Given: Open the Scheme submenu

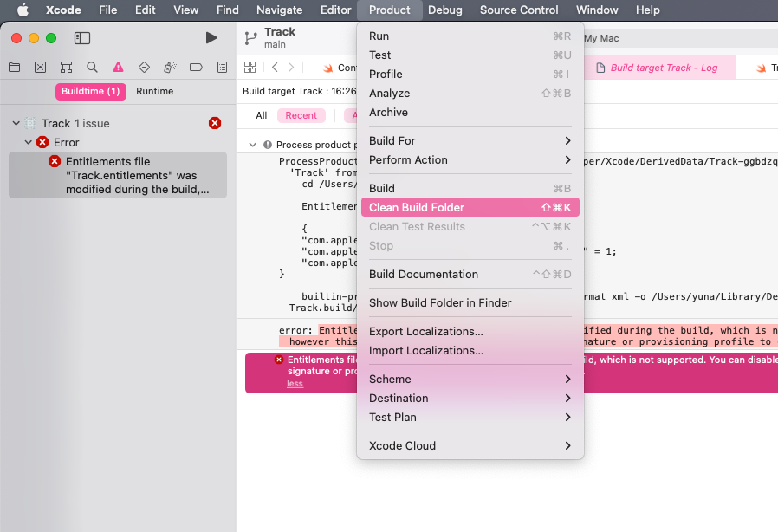Looking at the screenshot, I should [x=390, y=379].
